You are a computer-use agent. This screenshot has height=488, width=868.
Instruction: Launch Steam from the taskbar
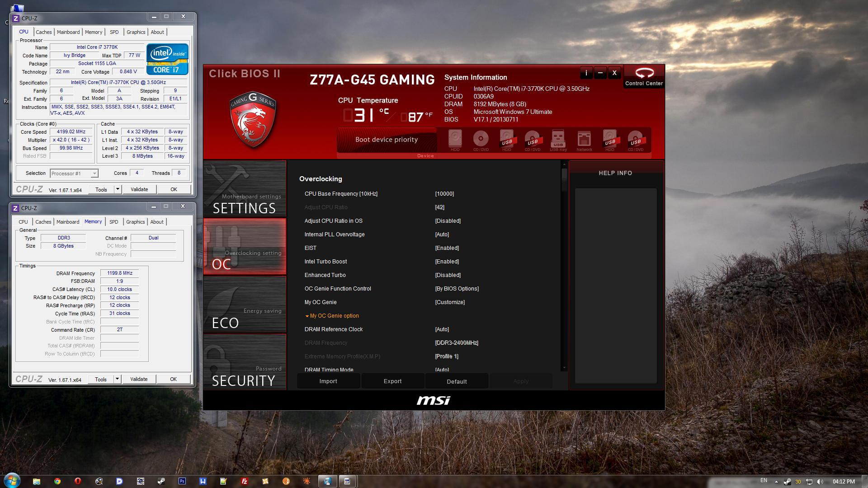pos(161,481)
